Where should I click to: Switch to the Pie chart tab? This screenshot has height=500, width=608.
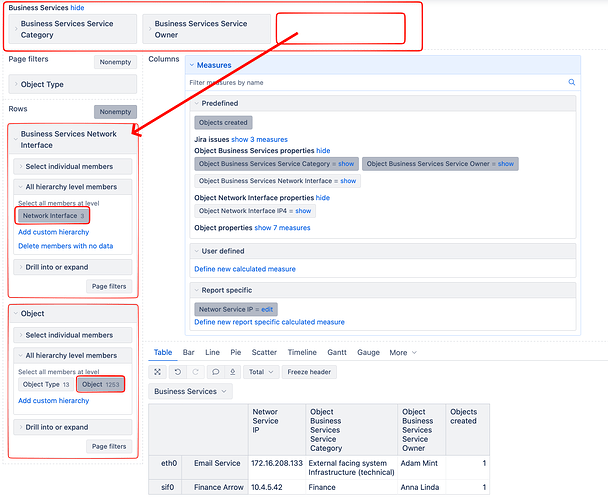click(x=236, y=353)
